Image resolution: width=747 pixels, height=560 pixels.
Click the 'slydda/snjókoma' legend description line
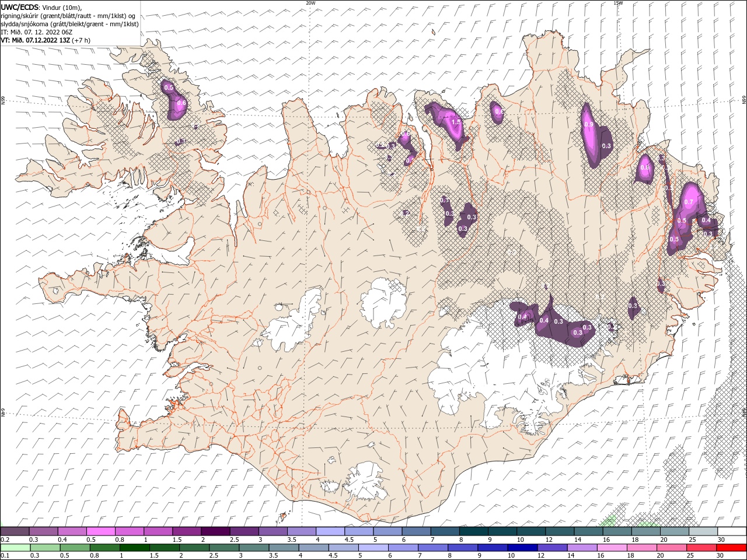coord(70,24)
